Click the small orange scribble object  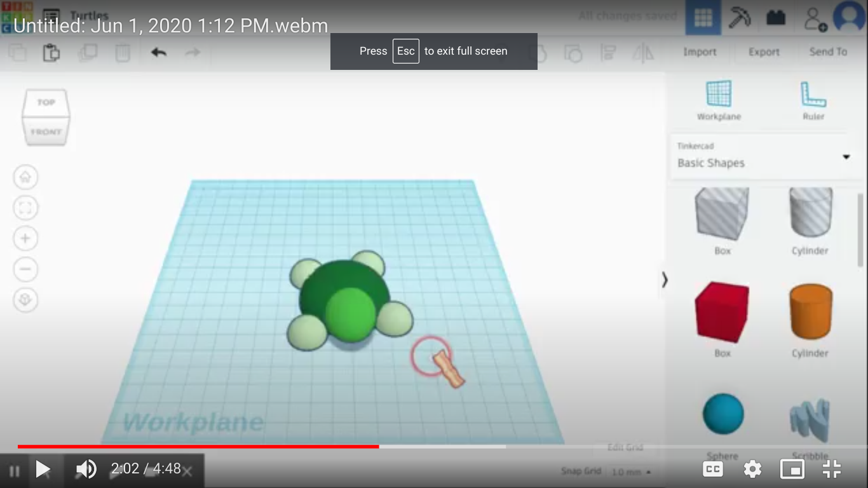pyautogui.click(x=449, y=369)
